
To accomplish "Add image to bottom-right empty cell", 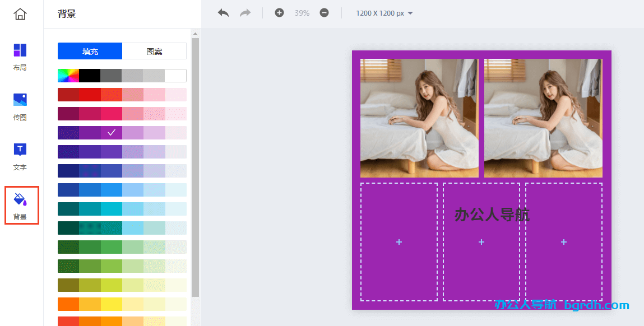I will point(564,242).
